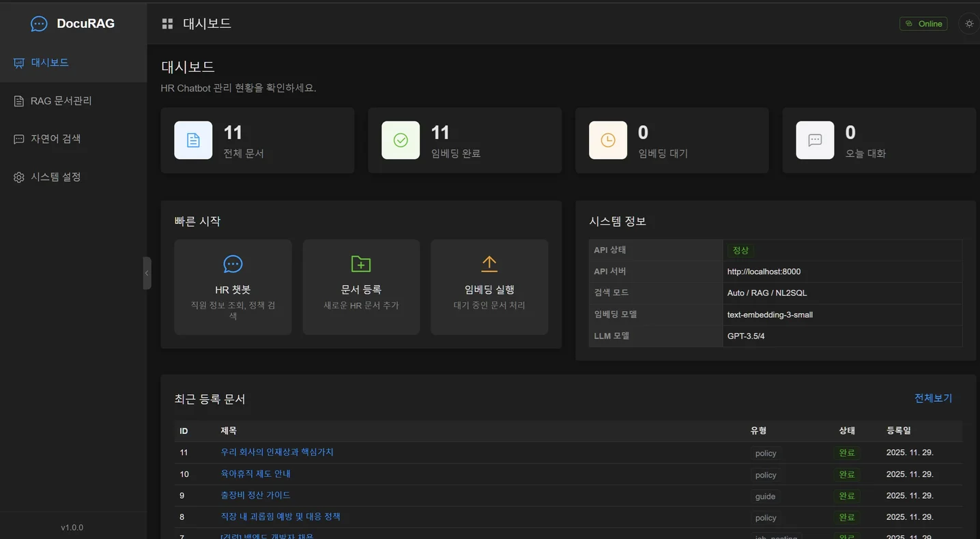Open the HR 챗봇 chat icon in quick start
This screenshot has height=539, width=980.
pos(233,265)
